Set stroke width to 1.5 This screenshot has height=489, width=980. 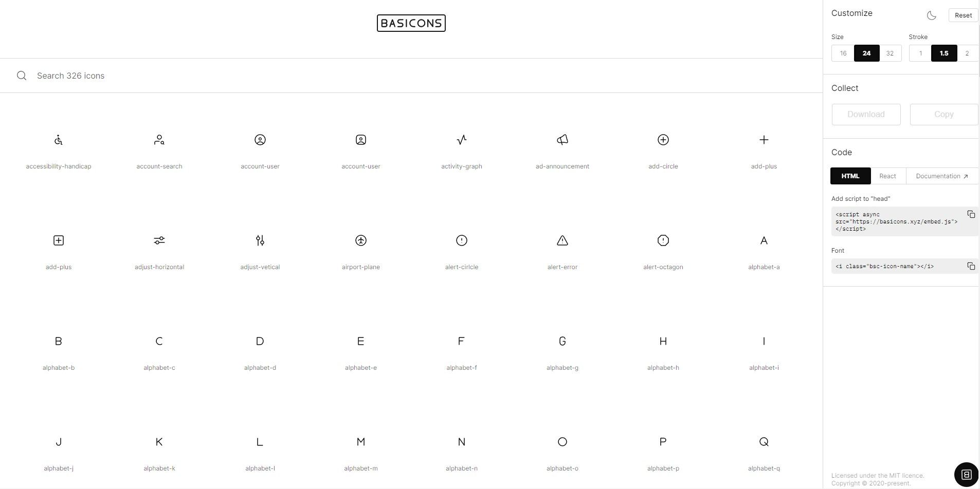click(944, 53)
